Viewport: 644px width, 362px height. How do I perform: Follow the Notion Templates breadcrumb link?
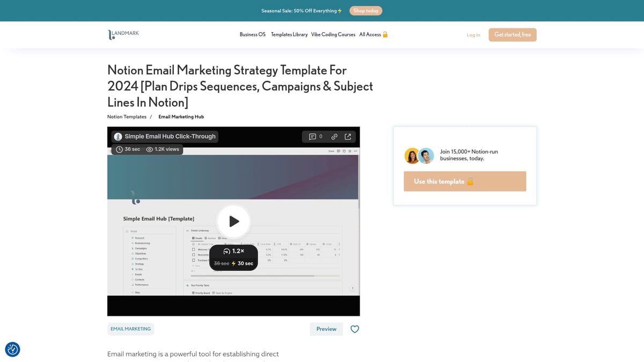[x=127, y=116]
